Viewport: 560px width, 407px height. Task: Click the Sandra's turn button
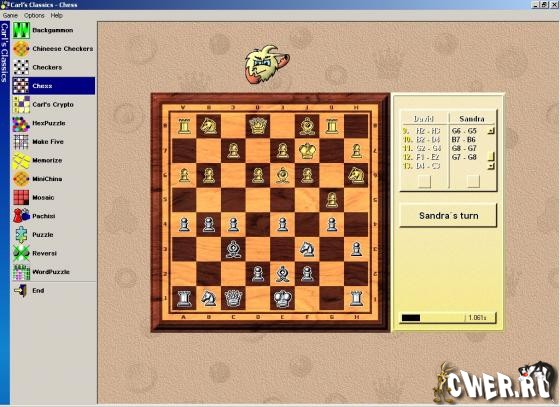click(448, 216)
